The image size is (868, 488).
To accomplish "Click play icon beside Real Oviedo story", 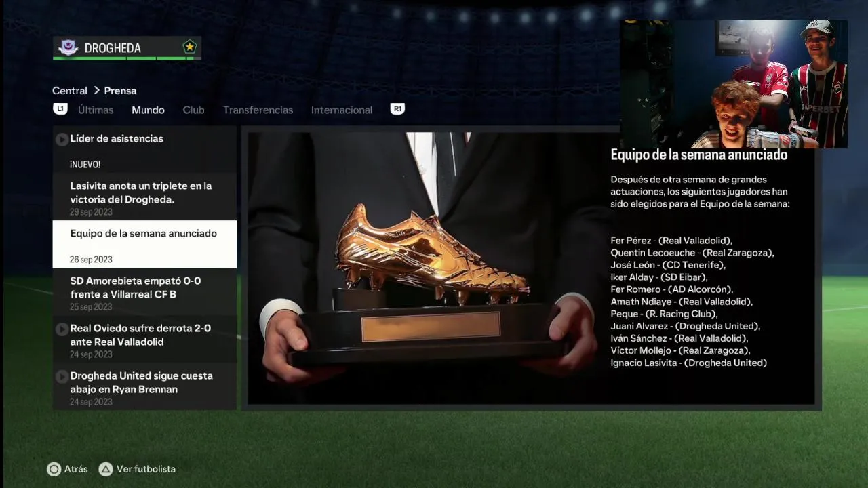I will coord(62,329).
